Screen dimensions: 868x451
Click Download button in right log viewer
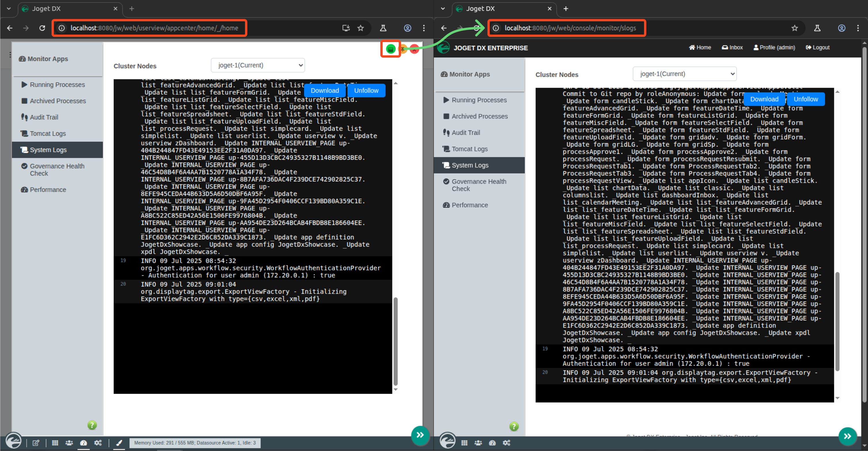764,99
